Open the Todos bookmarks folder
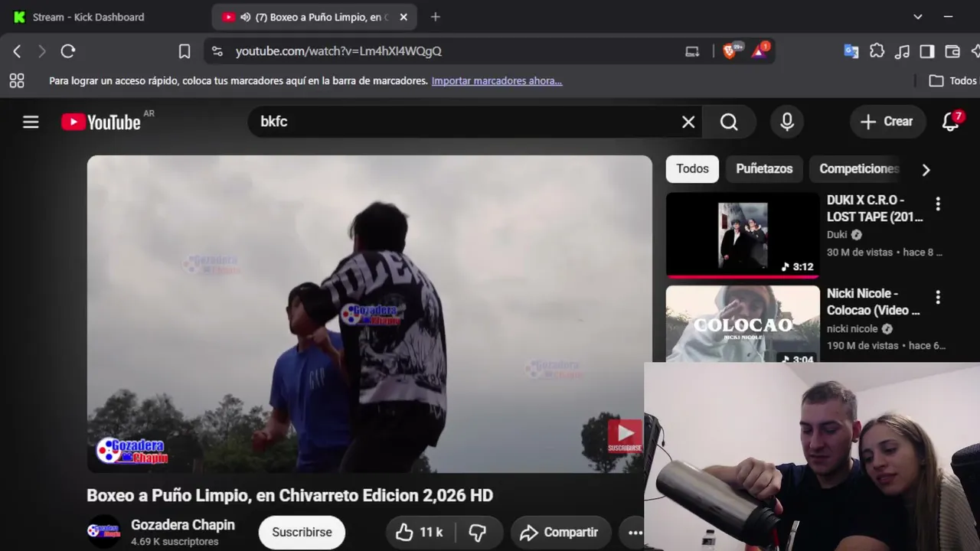Viewport: 980px width, 551px height. pos(953,80)
